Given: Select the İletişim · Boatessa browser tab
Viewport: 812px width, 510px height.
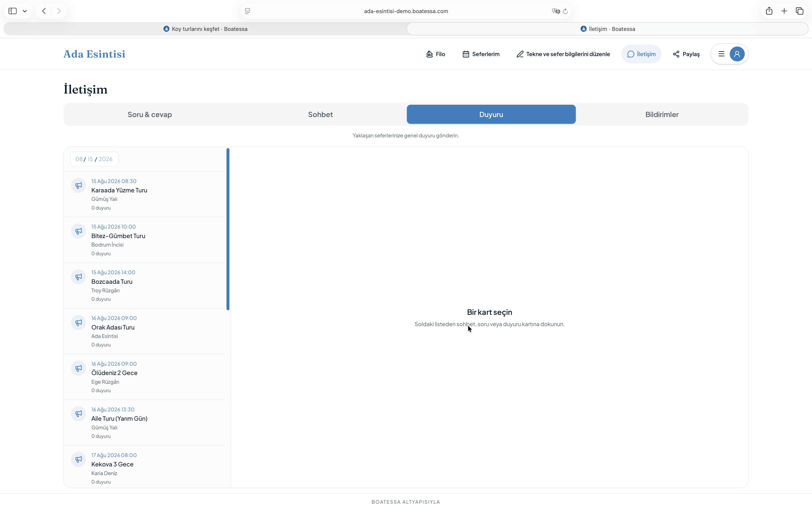Looking at the screenshot, I should click(x=607, y=29).
